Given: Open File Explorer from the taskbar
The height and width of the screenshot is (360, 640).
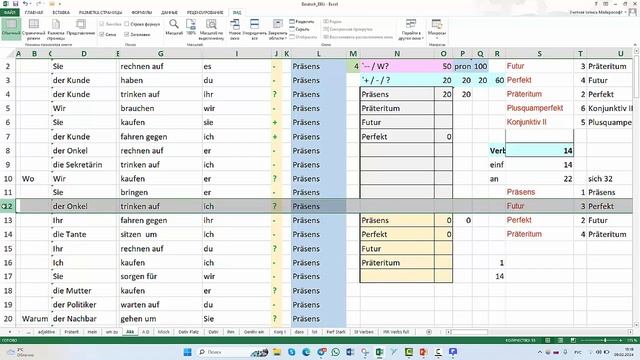Looking at the screenshot, I should coord(277,352).
